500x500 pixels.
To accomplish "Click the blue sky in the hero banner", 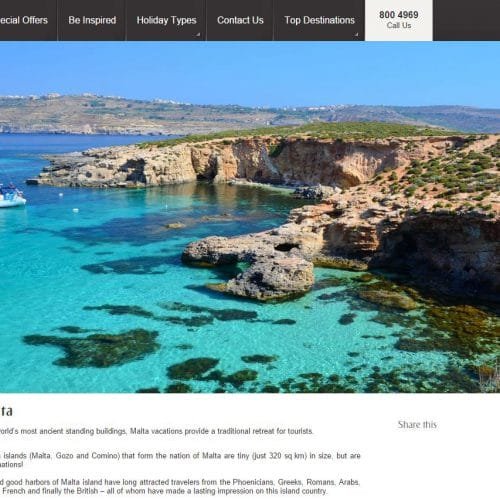I will pos(250,70).
